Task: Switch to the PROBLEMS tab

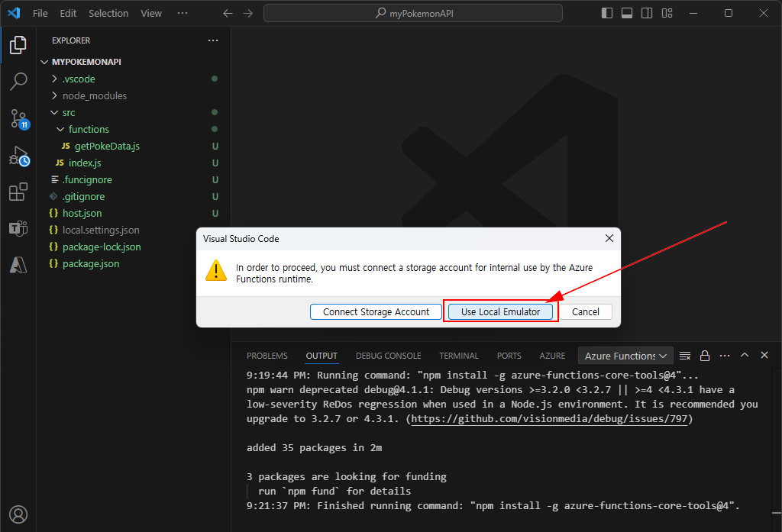Action: [267, 356]
